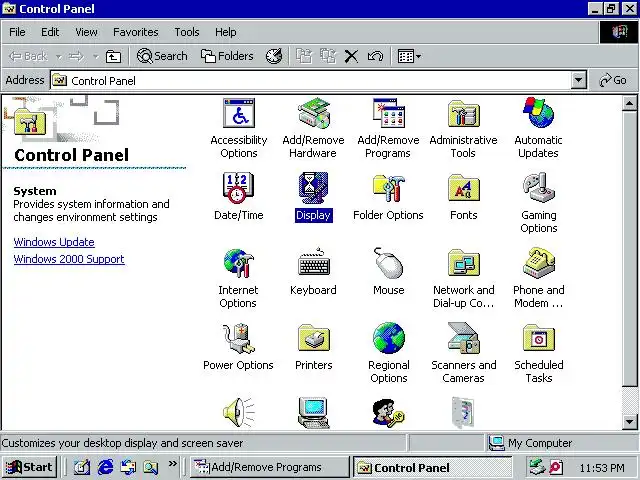Open the speaker Sounds icon
This screenshot has height=480, width=640.
tap(239, 413)
